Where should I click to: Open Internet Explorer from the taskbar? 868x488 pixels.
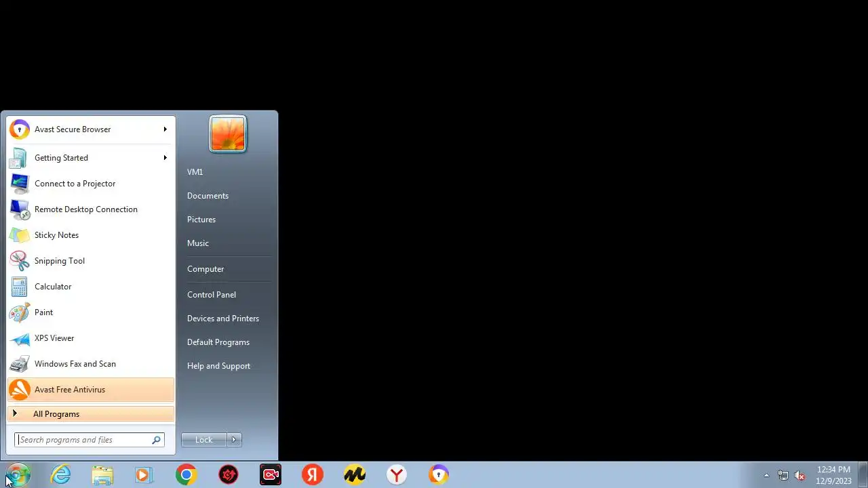tap(61, 474)
